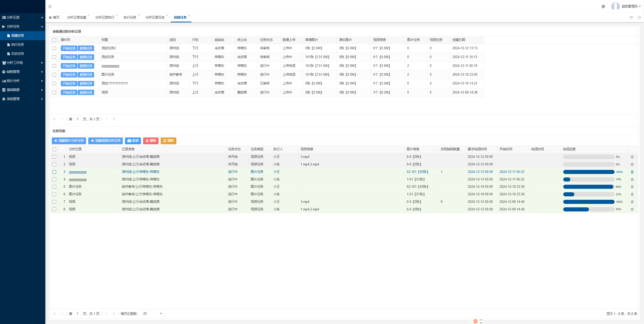Delete task row 4 via trash icon
Image resolution: width=644 pixels, height=324 pixels.
point(632,179)
